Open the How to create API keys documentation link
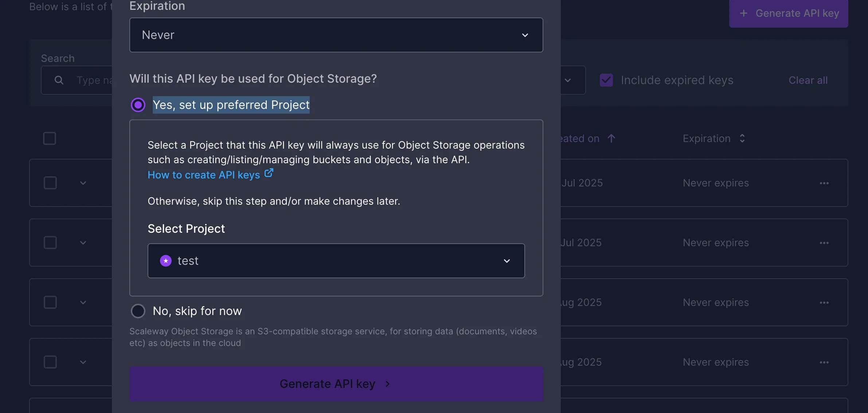The width and height of the screenshot is (868, 413). pyautogui.click(x=204, y=175)
